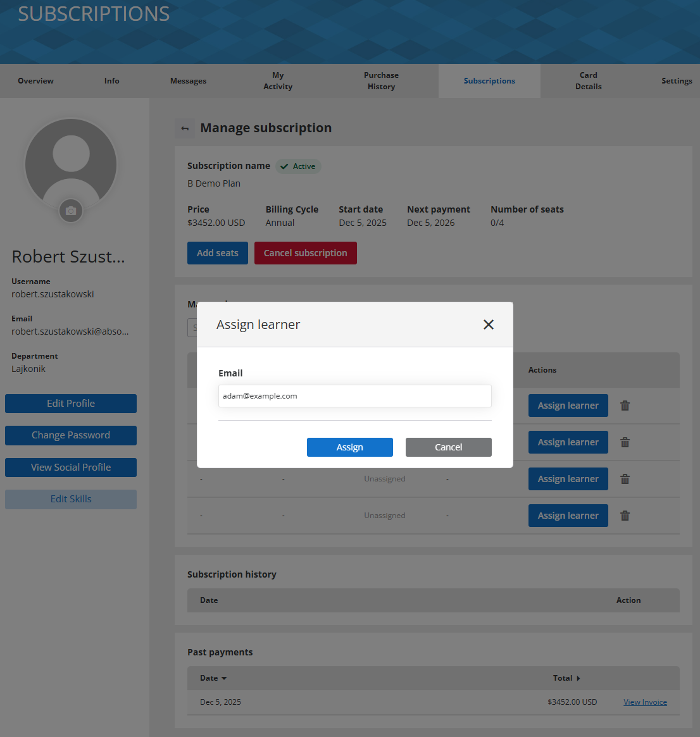Close the Assign learner dialog with X
The image size is (700, 737).
click(489, 325)
